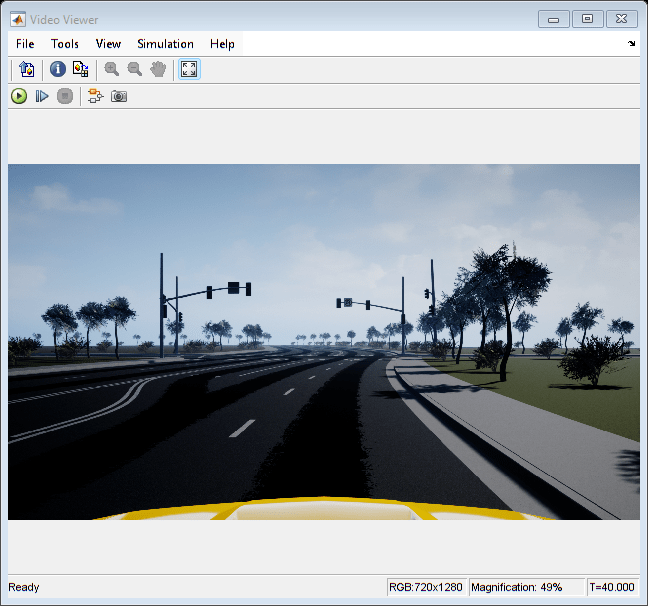Toggle Fit to Window button
Viewport: 648px width, 606px height.
click(x=189, y=69)
